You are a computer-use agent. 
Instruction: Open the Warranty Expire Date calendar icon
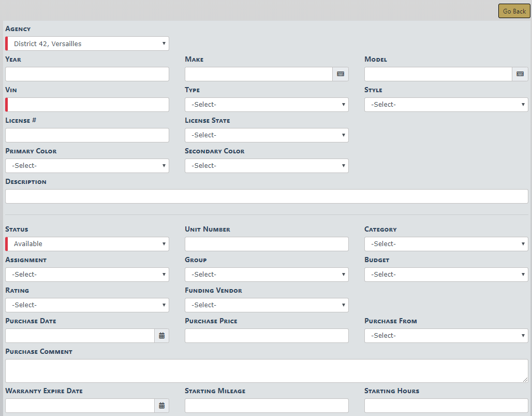tap(161, 406)
